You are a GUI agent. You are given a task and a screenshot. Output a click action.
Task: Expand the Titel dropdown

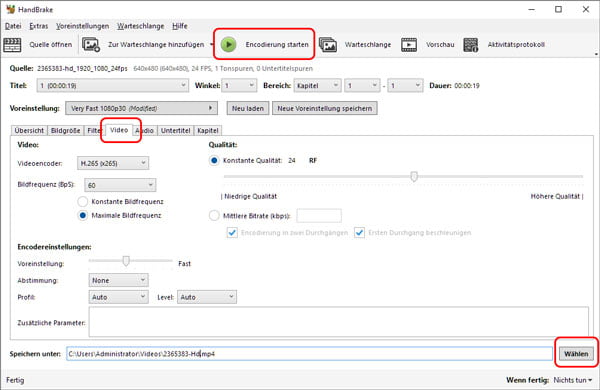(x=112, y=85)
